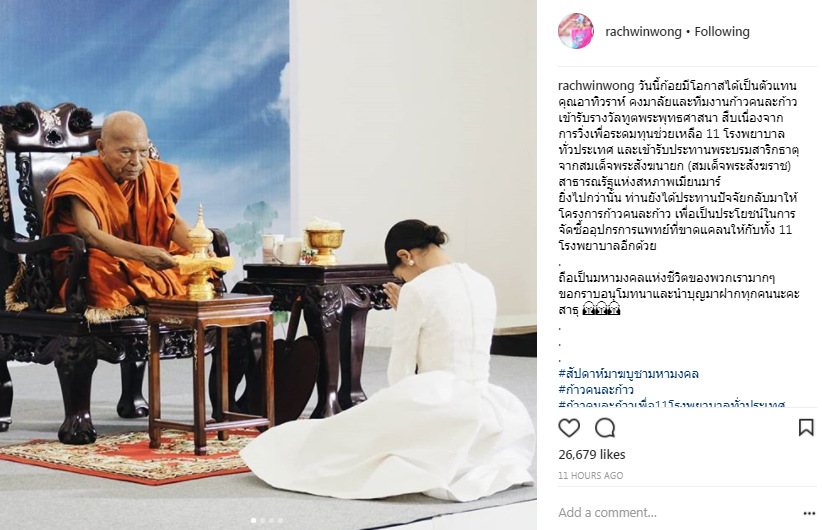Click the golden relic stupa in the photo
Image resolution: width=822 pixels, height=530 pixels.
click(x=200, y=252)
